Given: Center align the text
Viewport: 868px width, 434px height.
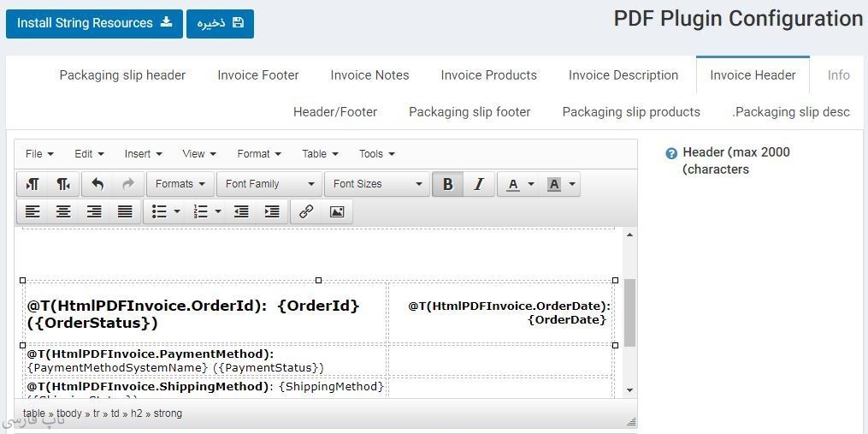Looking at the screenshot, I should (63, 211).
